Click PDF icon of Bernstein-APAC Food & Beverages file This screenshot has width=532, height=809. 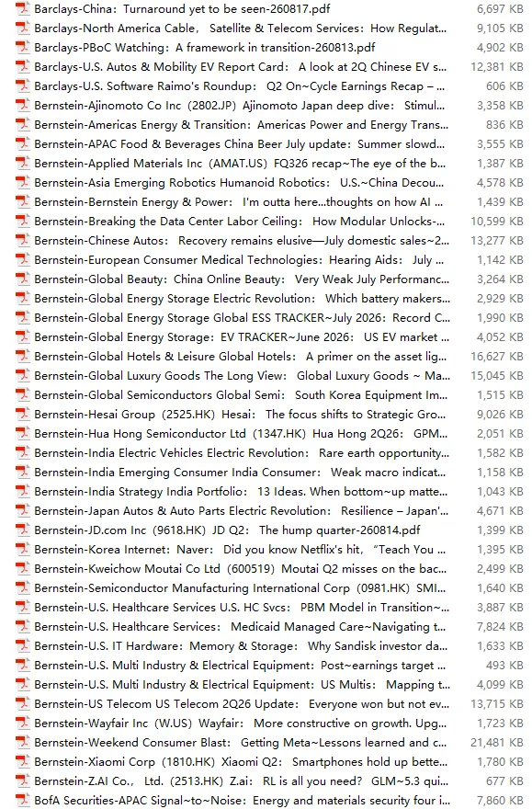point(23,144)
